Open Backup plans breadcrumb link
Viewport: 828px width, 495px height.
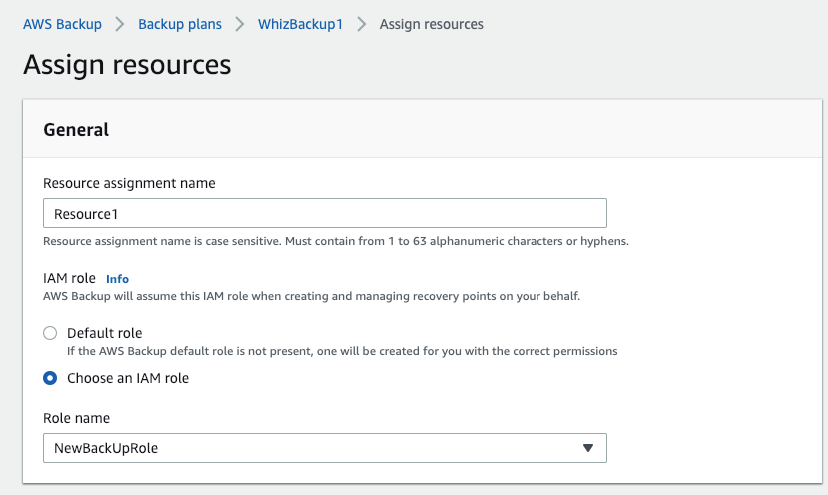[x=180, y=24]
